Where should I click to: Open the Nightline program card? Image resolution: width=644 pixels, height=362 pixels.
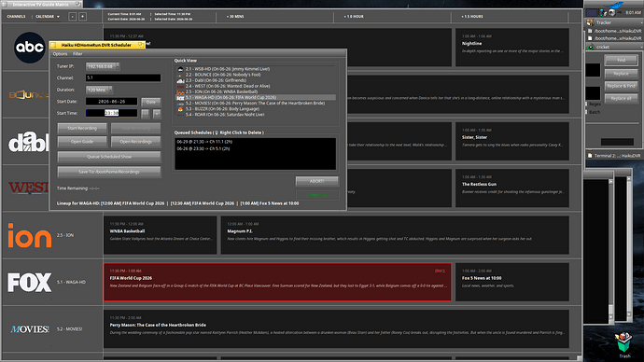click(512, 48)
